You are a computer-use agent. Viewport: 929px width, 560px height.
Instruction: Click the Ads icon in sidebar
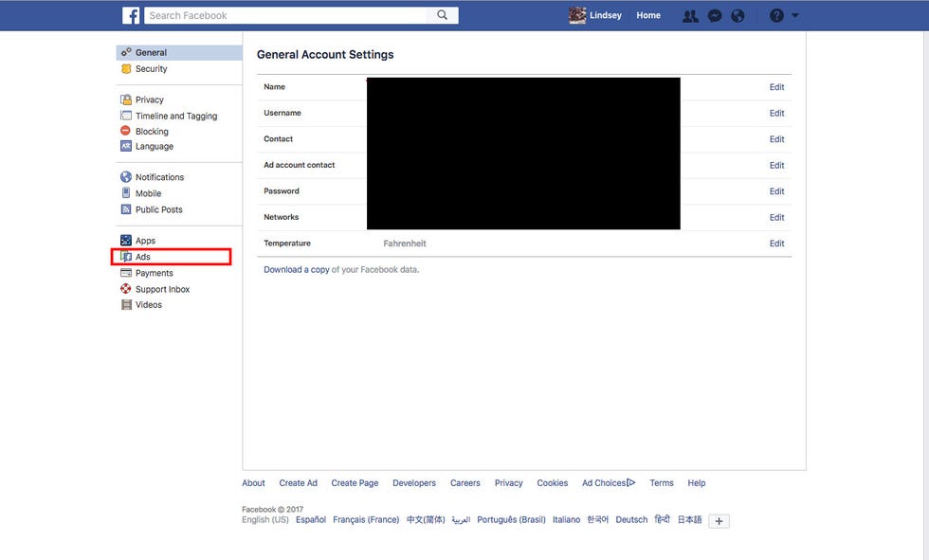(x=125, y=257)
